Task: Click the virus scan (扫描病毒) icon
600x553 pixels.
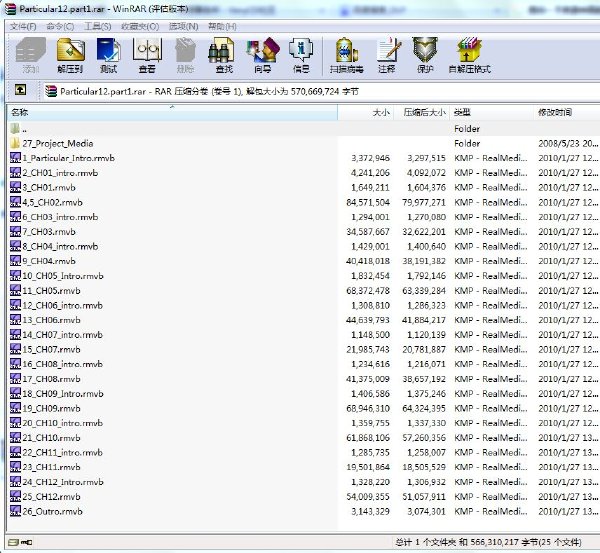Action: [x=347, y=55]
